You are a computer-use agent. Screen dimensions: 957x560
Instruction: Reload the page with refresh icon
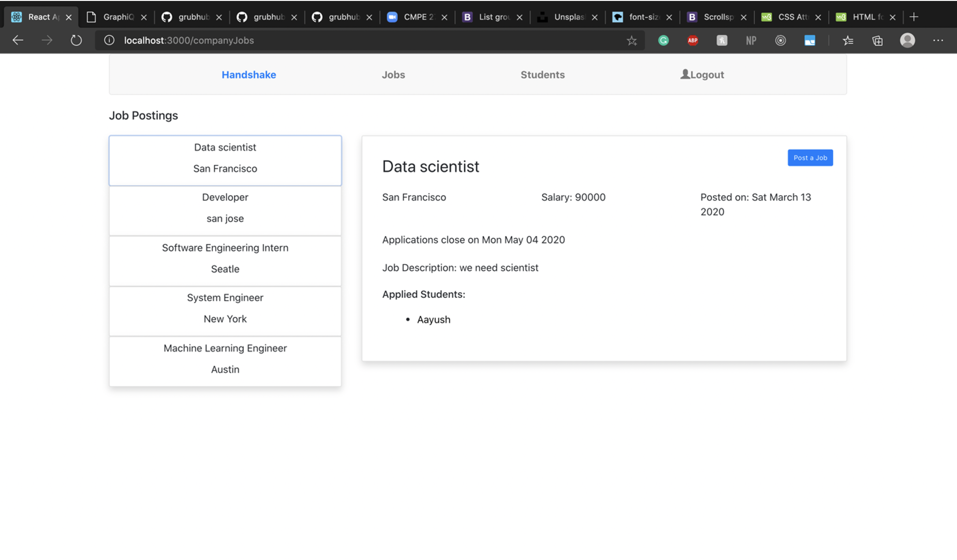tap(76, 40)
